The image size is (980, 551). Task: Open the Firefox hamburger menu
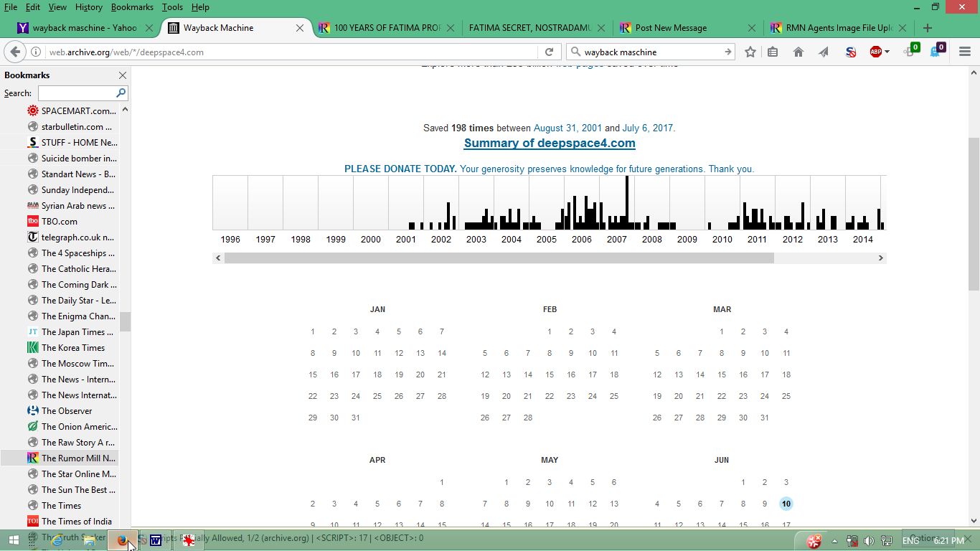[x=964, y=52]
